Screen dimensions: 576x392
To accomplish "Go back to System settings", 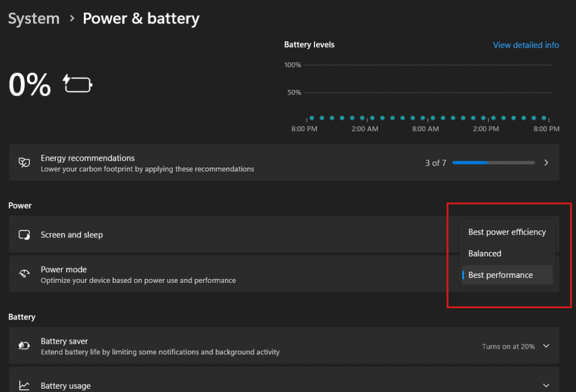I will coord(34,19).
